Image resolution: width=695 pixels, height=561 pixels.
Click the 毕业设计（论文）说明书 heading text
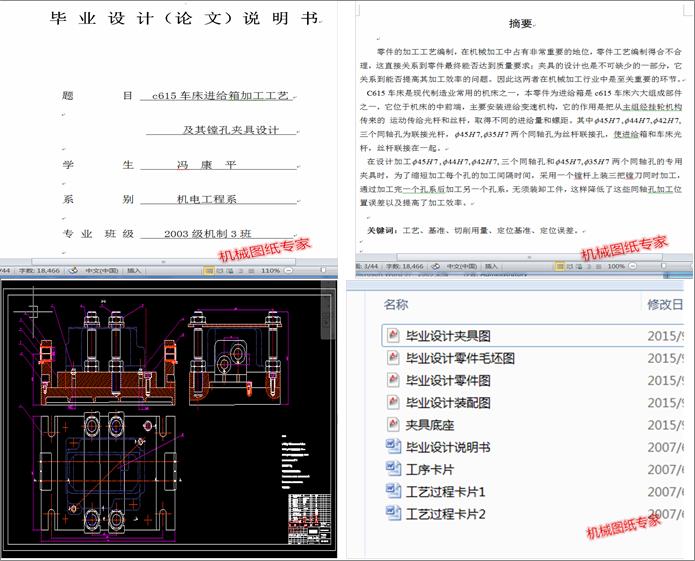pos(184,19)
